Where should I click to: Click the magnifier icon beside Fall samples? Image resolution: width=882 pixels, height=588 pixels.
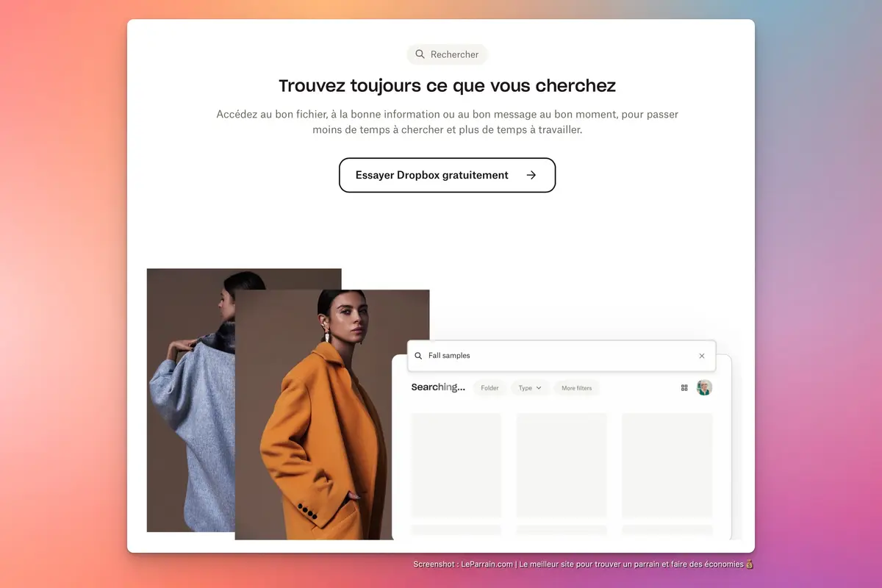418,356
